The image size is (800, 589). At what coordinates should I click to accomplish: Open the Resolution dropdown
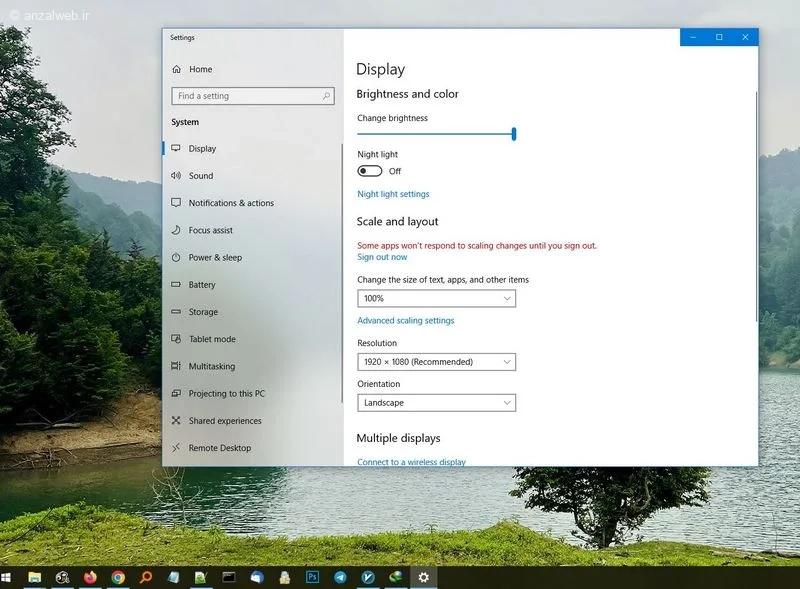(x=436, y=362)
